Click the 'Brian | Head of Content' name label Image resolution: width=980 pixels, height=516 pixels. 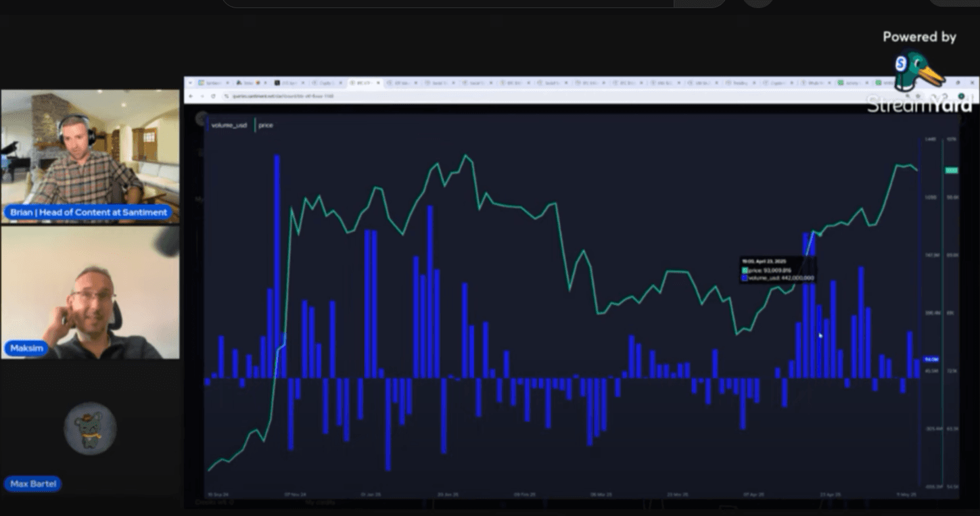coord(89,212)
